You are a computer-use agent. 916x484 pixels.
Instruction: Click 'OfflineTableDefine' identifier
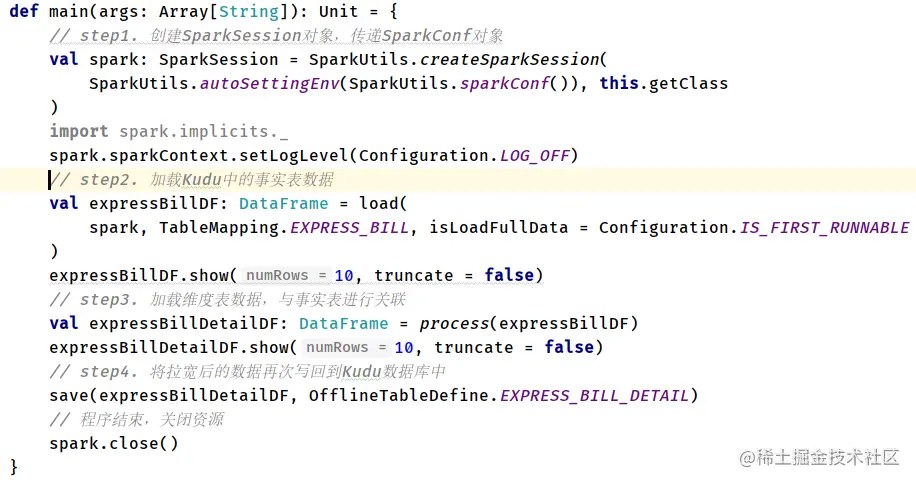click(398, 395)
